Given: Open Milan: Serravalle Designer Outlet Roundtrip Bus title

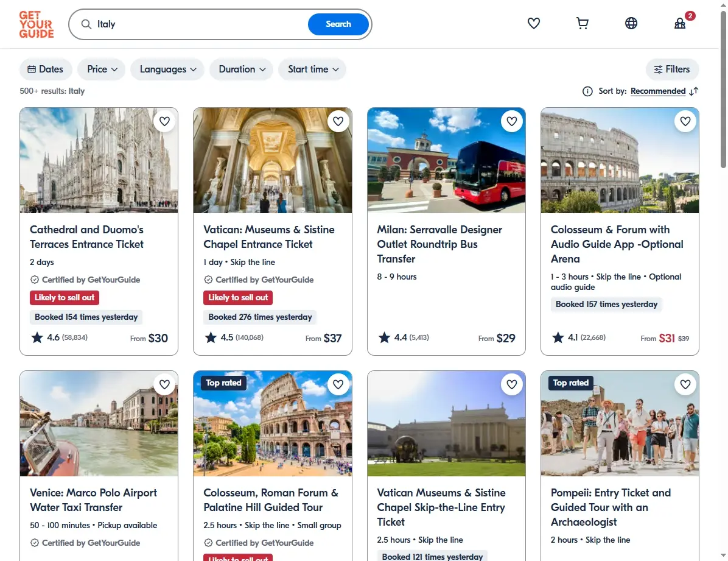Looking at the screenshot, I should pos(439,244).
